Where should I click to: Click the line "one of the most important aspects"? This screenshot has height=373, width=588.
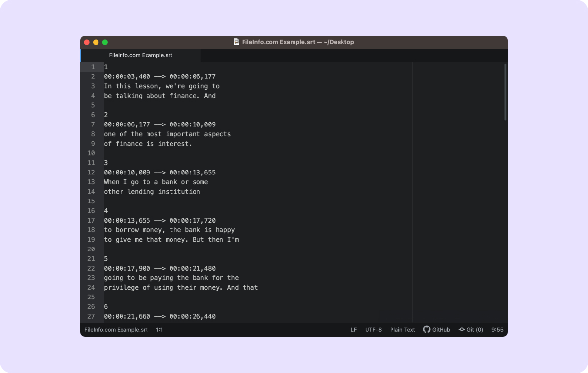[168, 134]
